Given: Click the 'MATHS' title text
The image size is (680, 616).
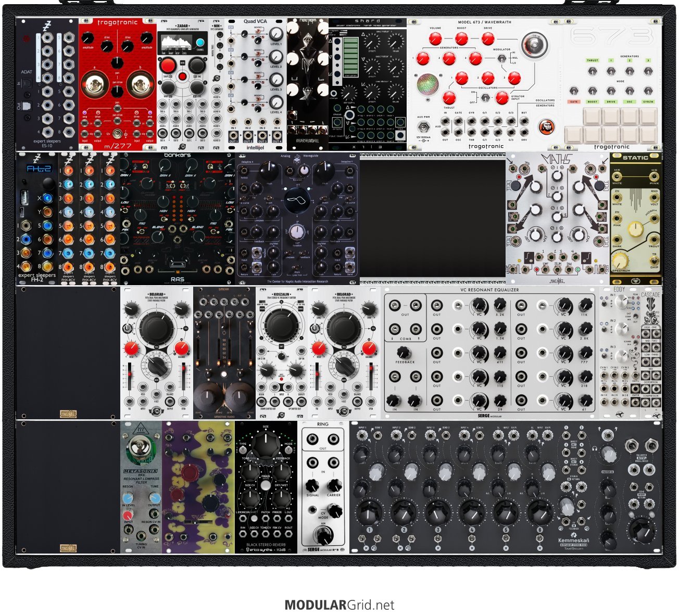Looking at the screenshot, I should click(x=556, y=159).
